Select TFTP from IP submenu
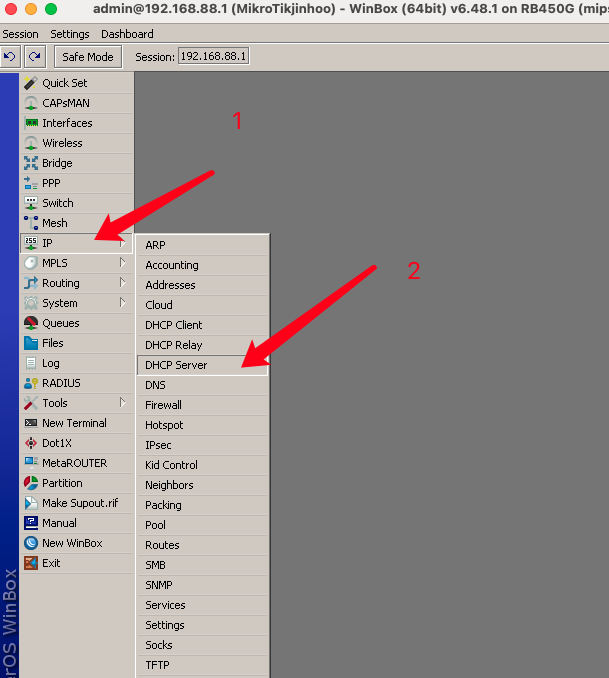 click(202, 665)
